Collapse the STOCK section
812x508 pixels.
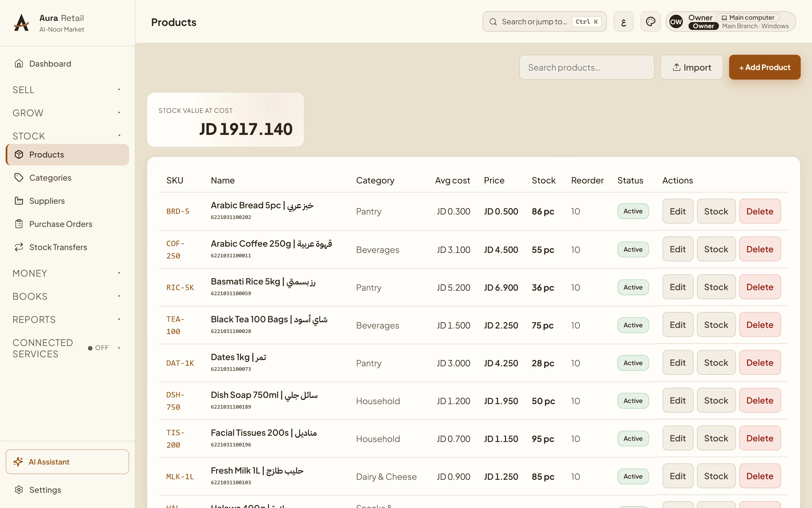[x=67, y=136]
